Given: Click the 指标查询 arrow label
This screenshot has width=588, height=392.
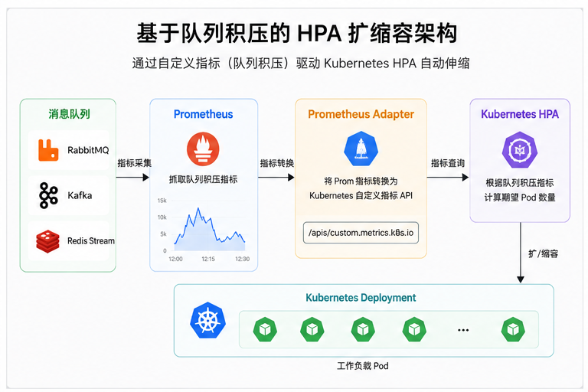Looking at the screenshot, I should (448, 163).
